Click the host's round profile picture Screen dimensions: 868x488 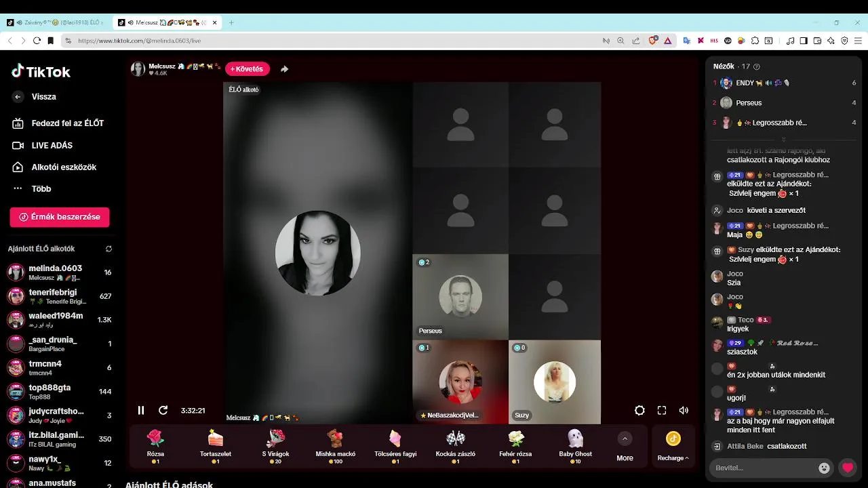coord(317,253)
